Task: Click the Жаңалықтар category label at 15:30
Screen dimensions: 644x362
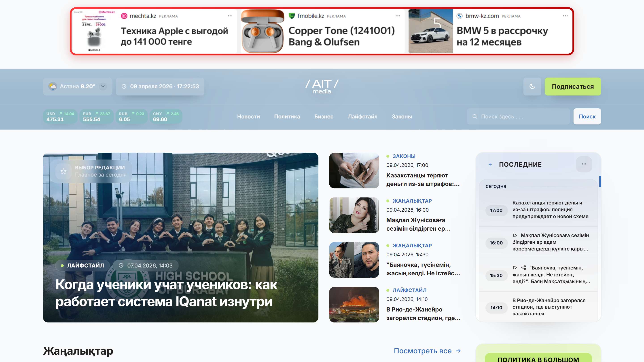Action: point(412,246)
